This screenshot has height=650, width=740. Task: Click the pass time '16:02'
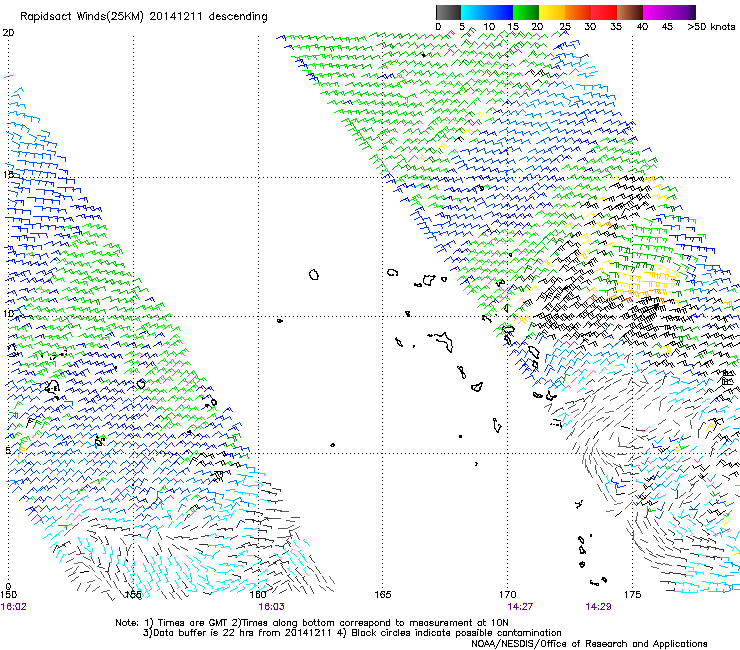[x=14, y=607]
